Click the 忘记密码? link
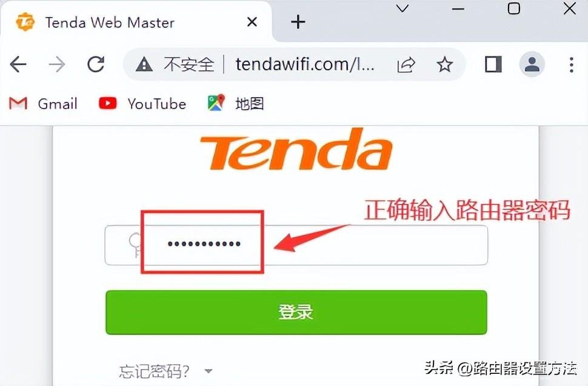 coord(154,371)
